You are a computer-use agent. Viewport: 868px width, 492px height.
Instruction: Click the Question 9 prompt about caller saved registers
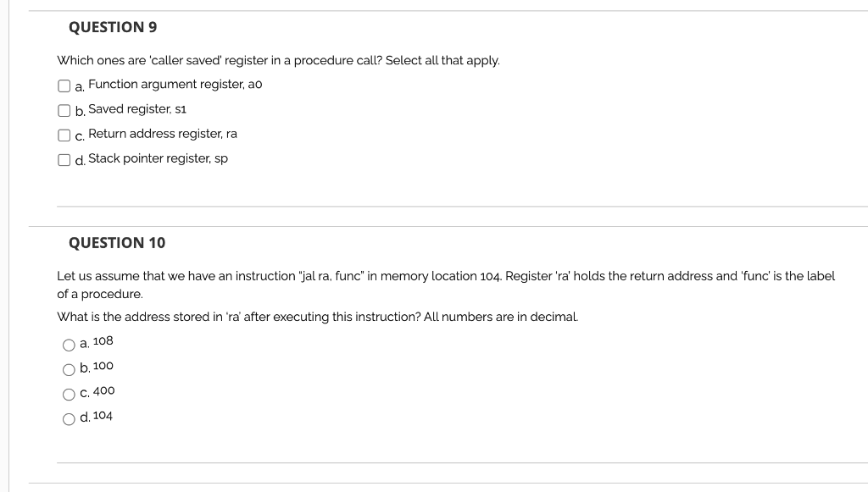coord(279,60)
